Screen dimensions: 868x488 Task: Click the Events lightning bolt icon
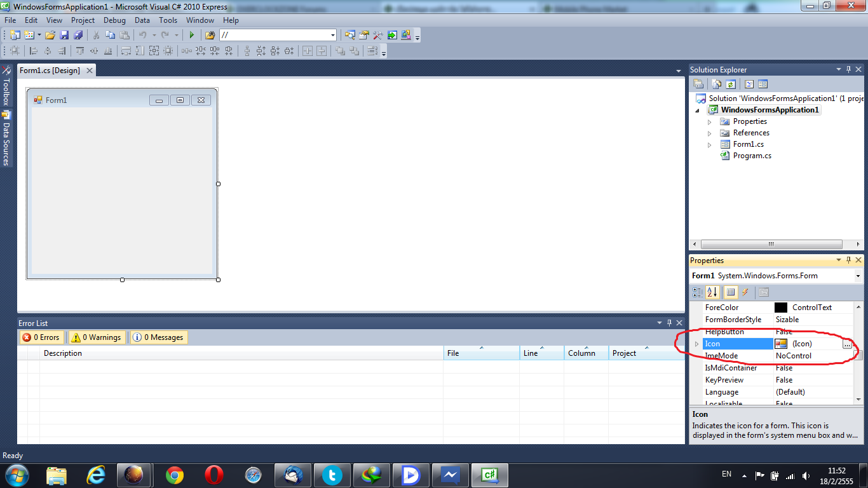(x=745, y=292)
